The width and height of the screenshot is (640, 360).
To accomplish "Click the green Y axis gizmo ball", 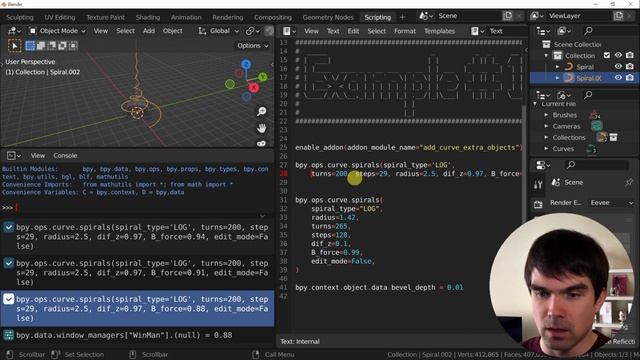I will coord(263,77).
